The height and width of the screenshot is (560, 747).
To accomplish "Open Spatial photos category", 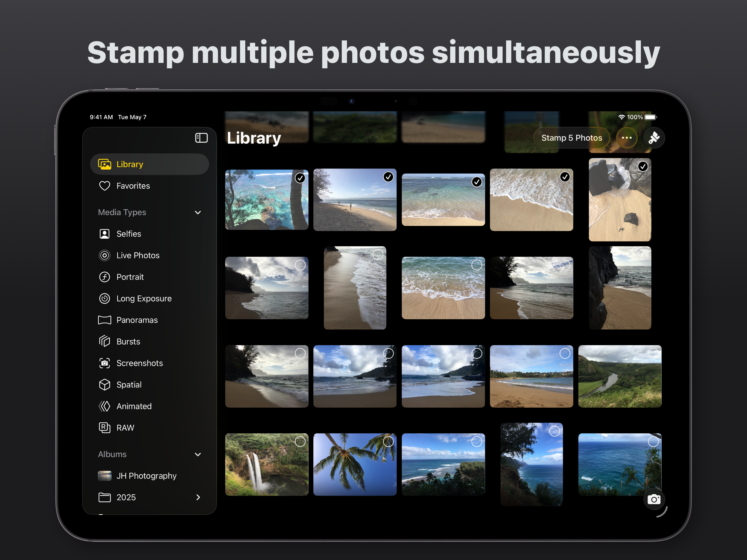I will pos(129,385).
